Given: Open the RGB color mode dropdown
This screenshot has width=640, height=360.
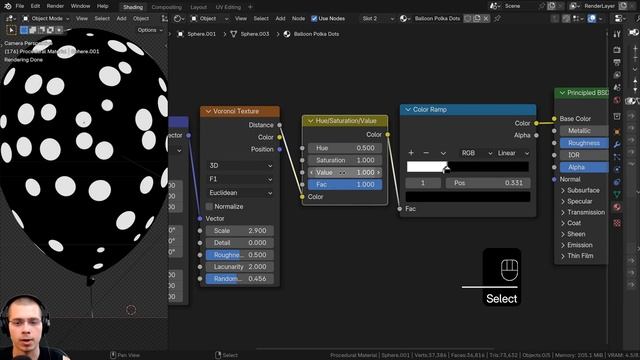Looking at the screenshot, I should click(476, 153).
